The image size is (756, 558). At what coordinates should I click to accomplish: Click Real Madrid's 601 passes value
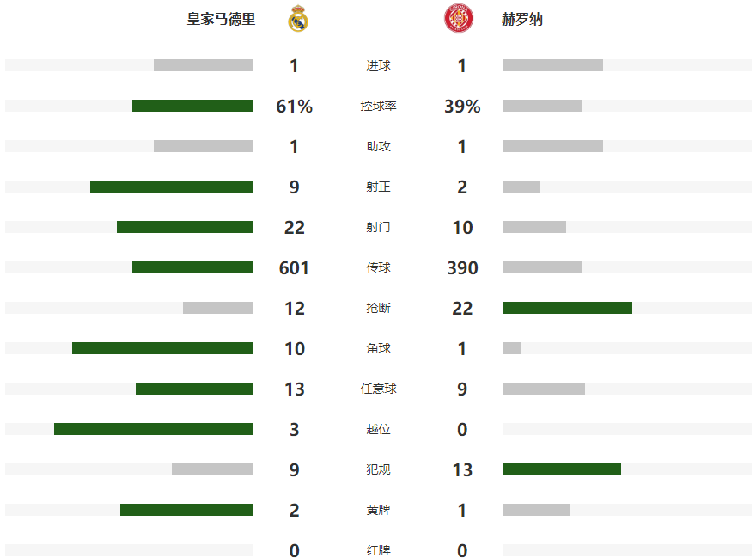point(294,268)
